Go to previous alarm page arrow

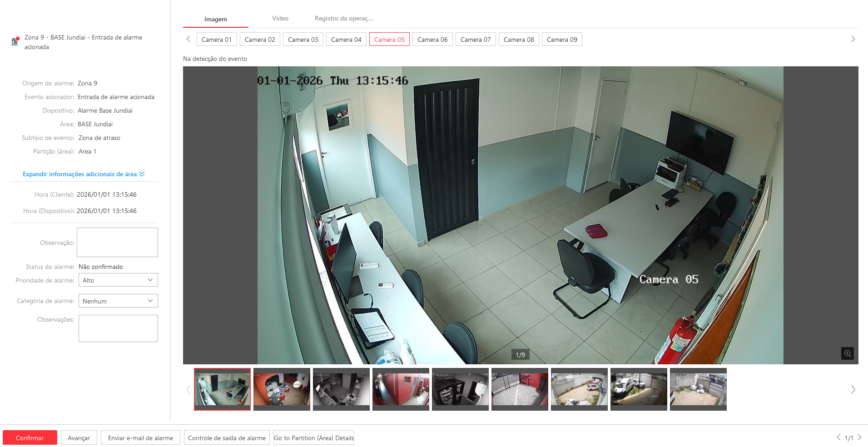838,437
